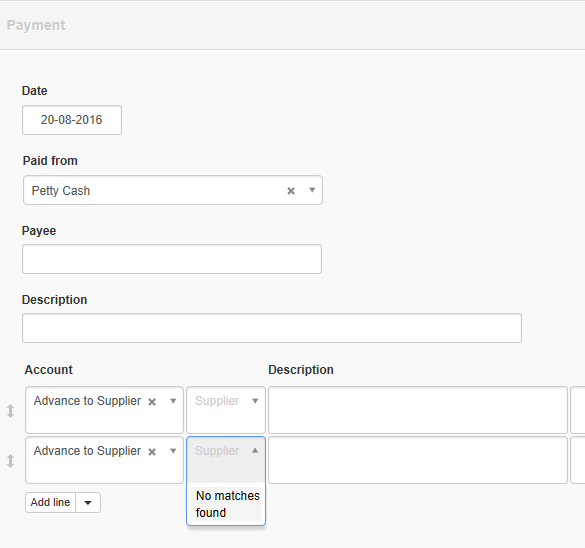Click the Add line button
This screenshot has width=585, height=548.
coord(50,502)
